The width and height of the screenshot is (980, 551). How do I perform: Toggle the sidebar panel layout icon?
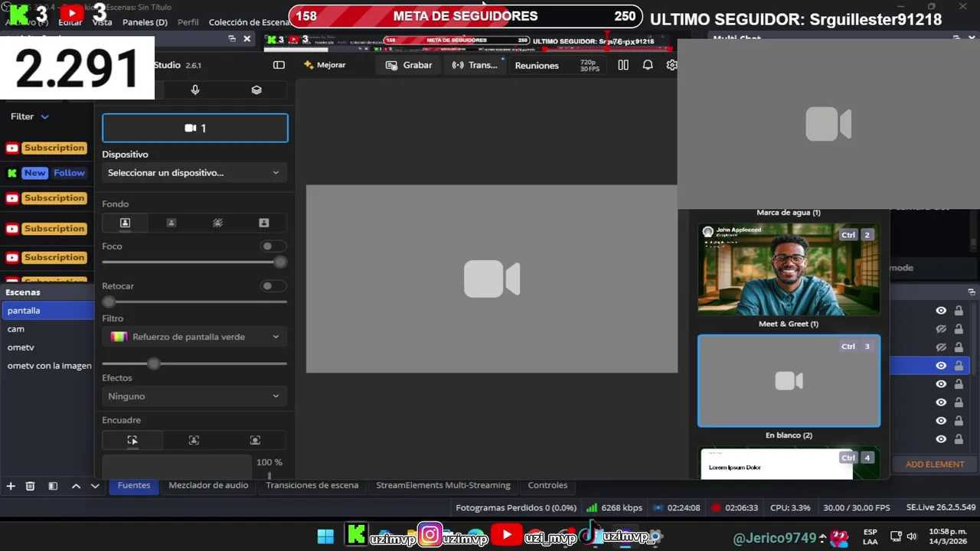point(279,65)
